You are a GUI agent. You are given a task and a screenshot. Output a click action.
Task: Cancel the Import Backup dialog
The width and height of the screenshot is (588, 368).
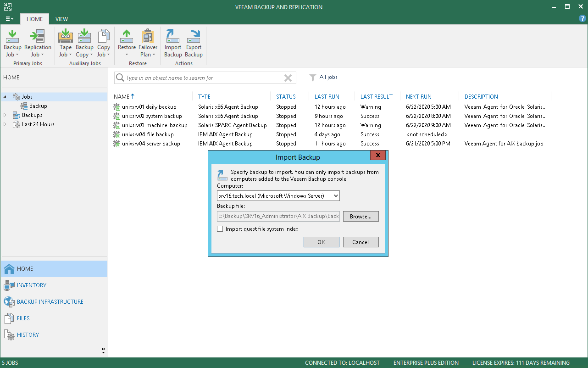tap(361, 242)
